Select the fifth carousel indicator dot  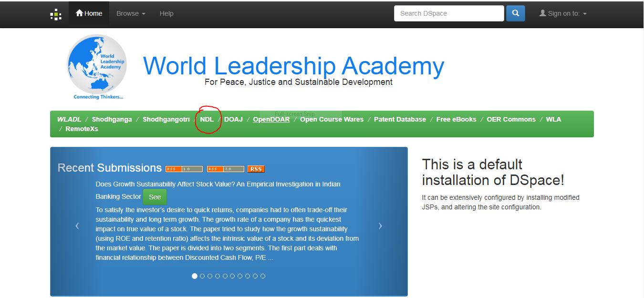pos(225,276)
